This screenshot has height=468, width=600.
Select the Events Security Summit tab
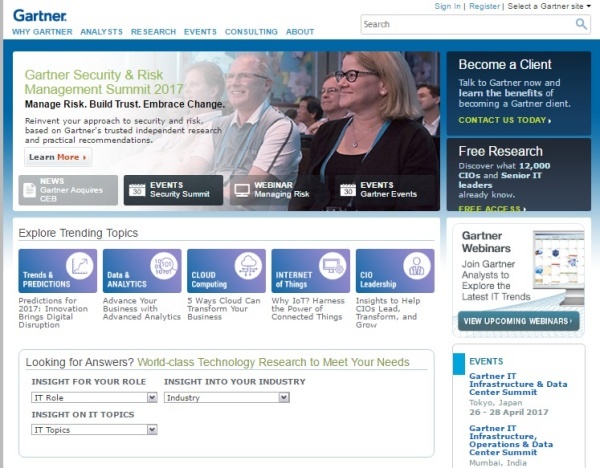point(173,190)
